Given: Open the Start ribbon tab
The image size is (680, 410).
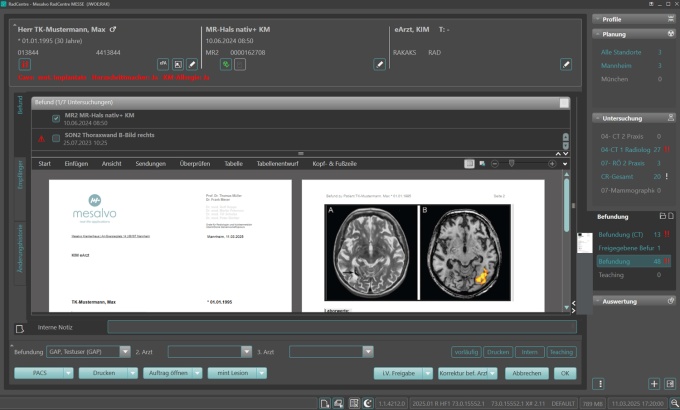Looking at the screenshot, I should pos(44,164).
